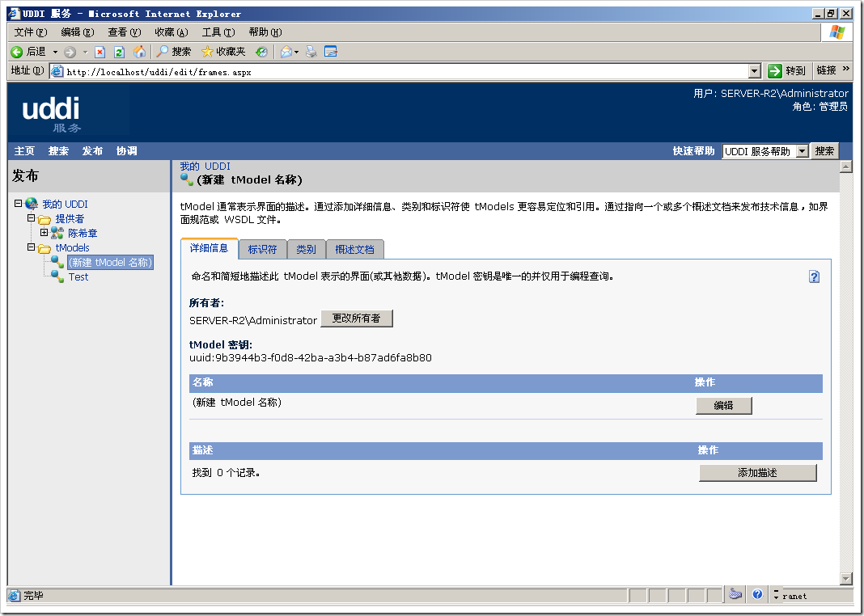
Task: Click the status bar help icon
Action: point(757,594)
